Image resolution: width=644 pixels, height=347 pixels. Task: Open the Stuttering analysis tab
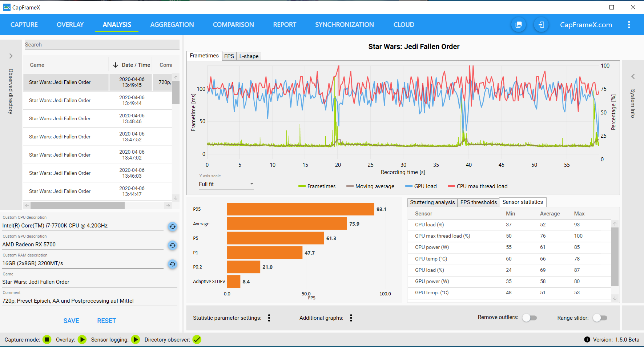[432, 202]
